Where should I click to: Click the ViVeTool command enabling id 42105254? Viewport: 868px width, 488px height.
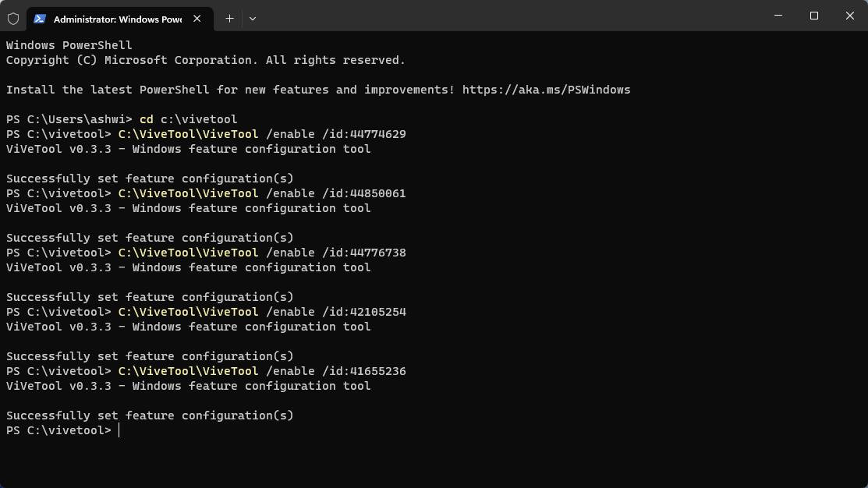(x=261, y=311)
